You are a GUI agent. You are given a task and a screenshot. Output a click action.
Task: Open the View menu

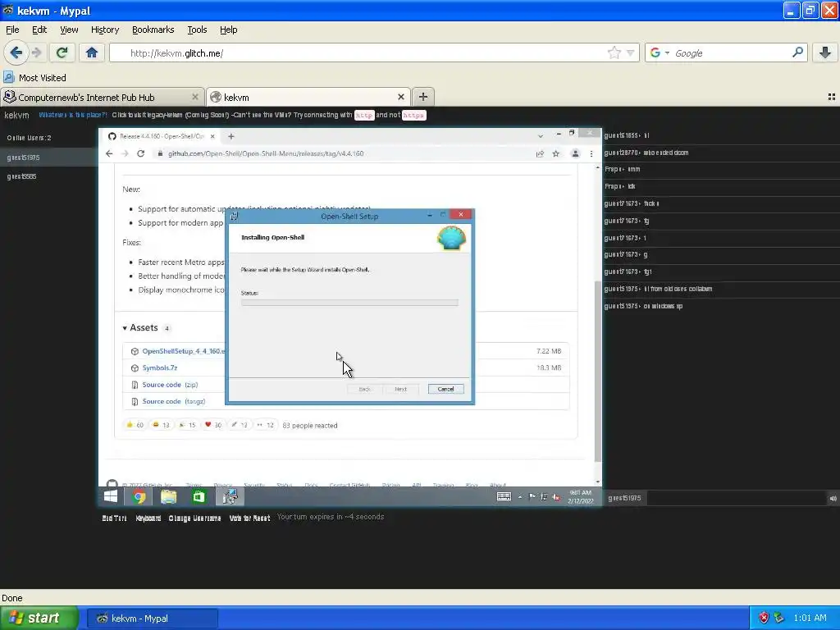[x=69, y=30]
